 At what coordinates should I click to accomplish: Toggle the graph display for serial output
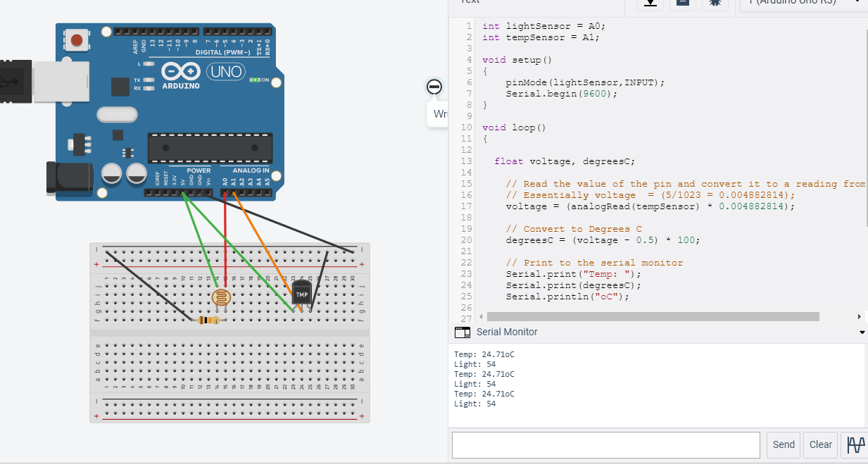pos(855,444)
